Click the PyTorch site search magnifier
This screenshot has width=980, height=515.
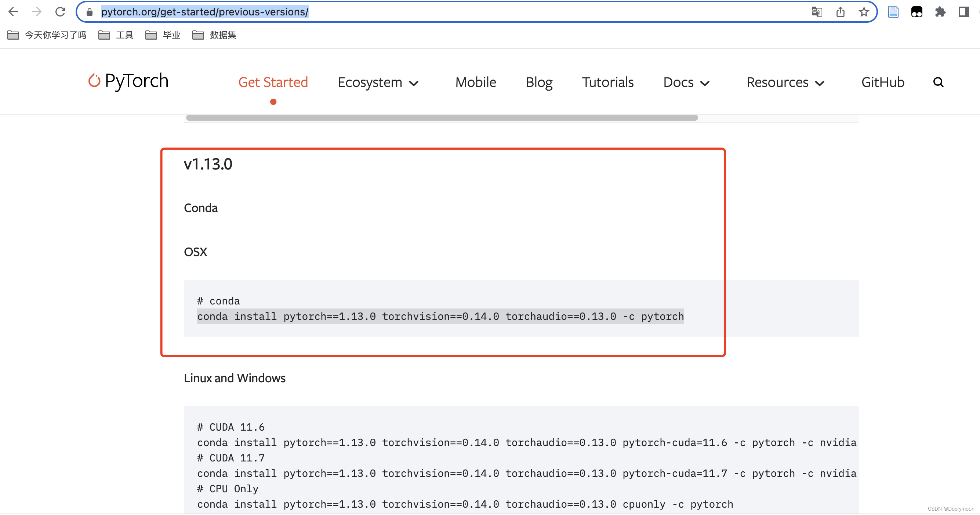[938, 82]
